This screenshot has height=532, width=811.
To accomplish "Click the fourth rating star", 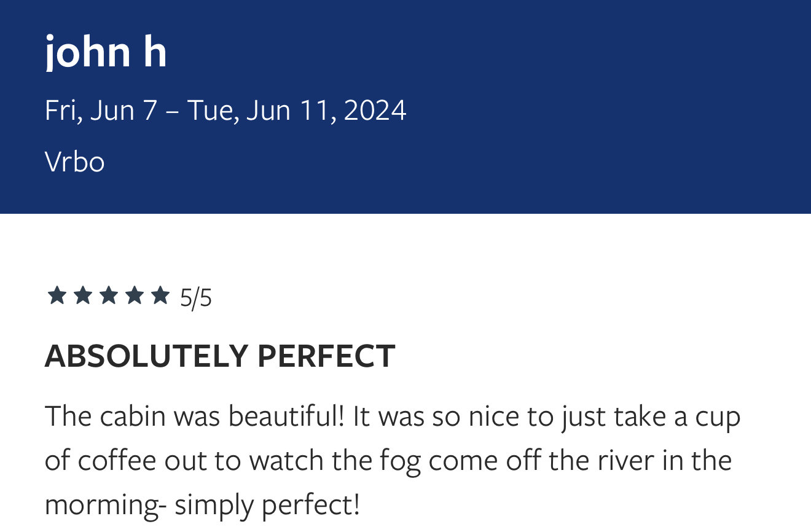I will point(134,295).
